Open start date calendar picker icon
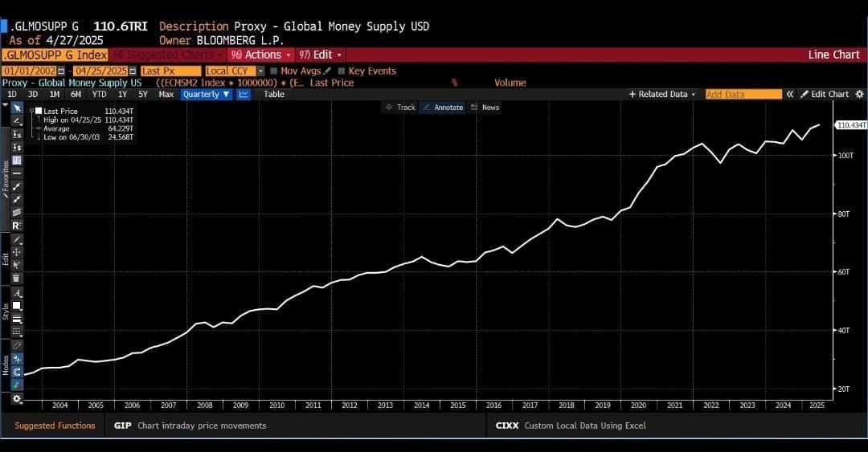This screenshot has width=868, height=452. point(62,71)
